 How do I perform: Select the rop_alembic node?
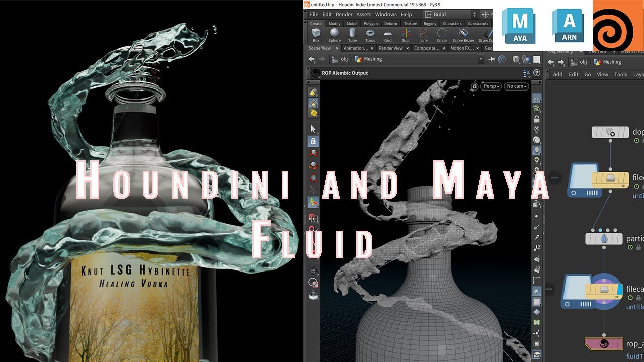click(x=604, y=344)
